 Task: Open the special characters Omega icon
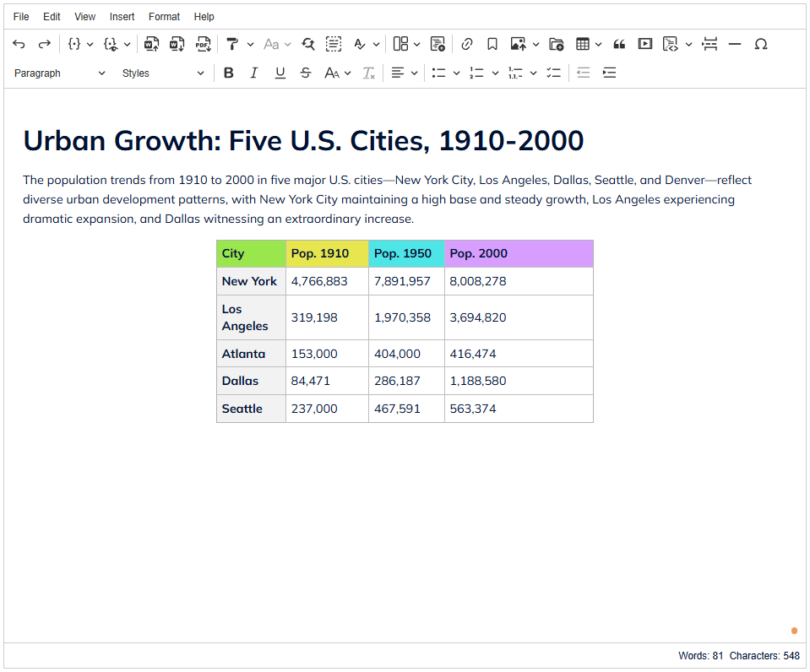click(x=760, y=44)
